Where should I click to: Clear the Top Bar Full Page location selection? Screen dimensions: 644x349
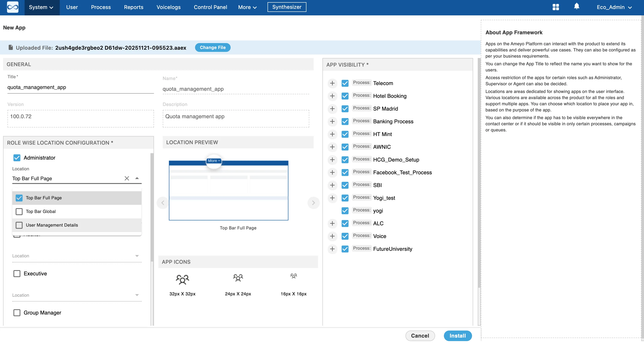coord(127,178)
